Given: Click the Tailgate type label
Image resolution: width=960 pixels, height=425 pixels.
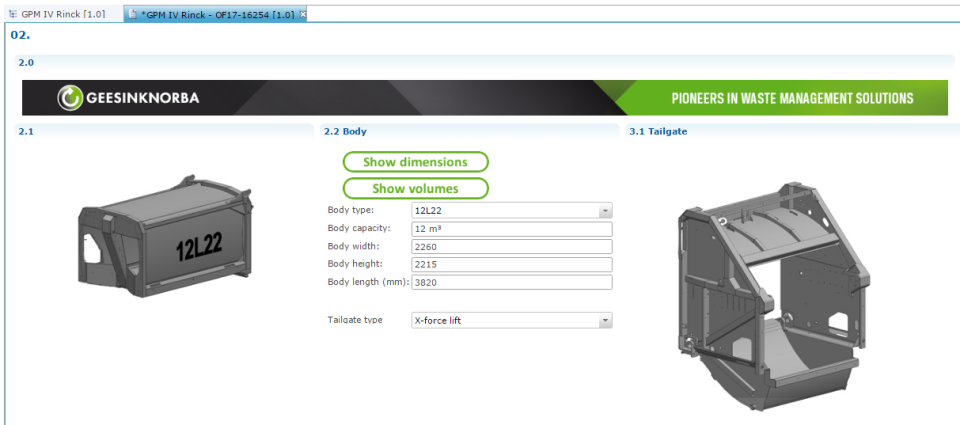Looking at the screenshot, I should [x=355, y=320].
